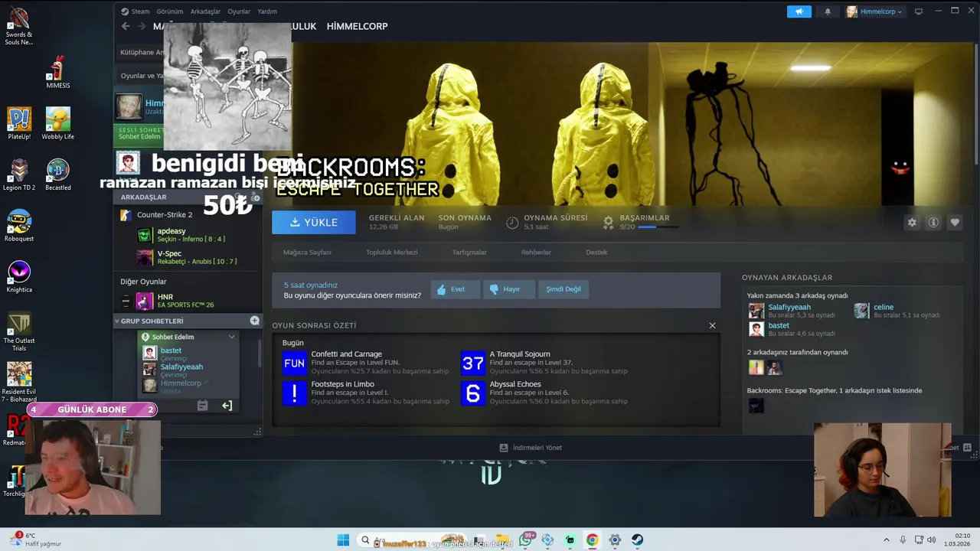Open volume control in system tray
Screen dimensions: 980x551
(x=932, y=540)
